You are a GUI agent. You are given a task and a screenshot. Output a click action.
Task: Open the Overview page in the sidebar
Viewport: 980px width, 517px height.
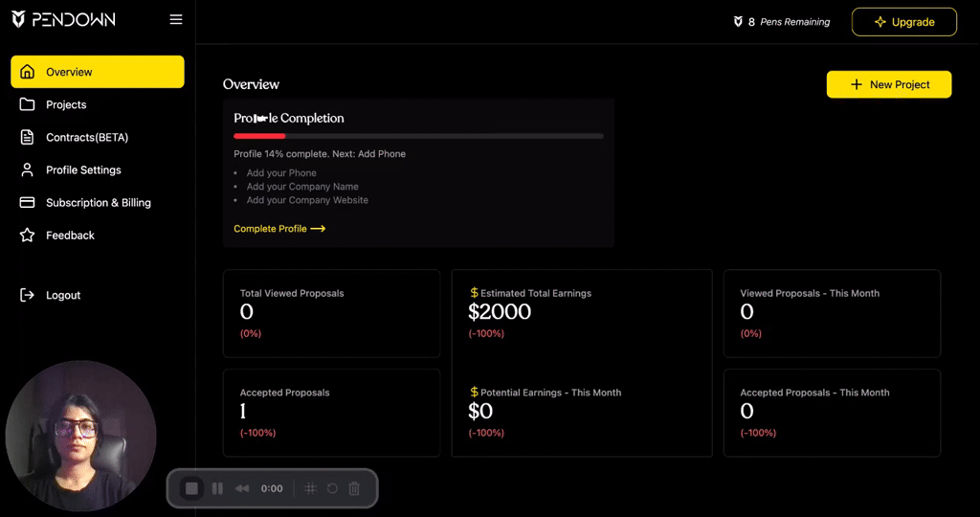click(x=98, y=72)
